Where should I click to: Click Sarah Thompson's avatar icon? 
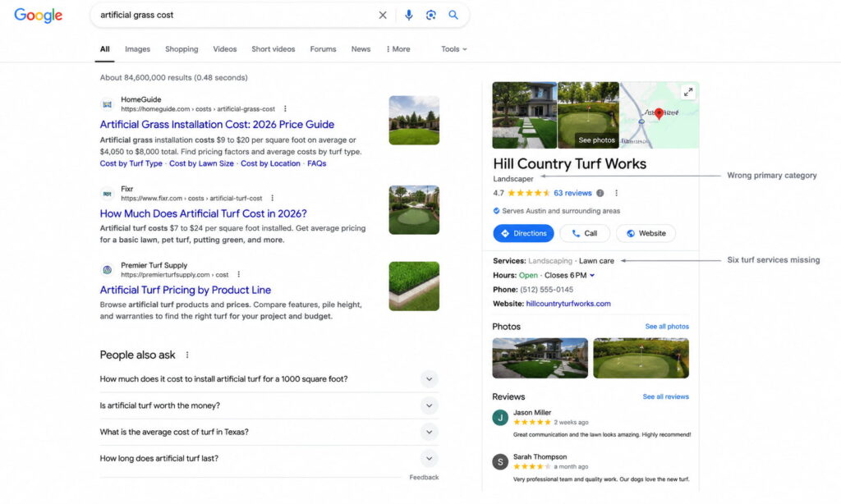coord(500,461)
